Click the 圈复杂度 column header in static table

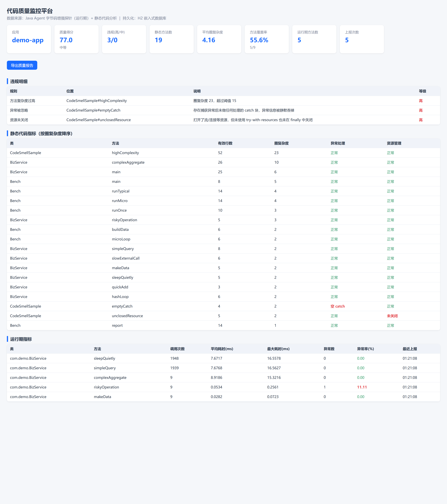(x=282, y=143)
